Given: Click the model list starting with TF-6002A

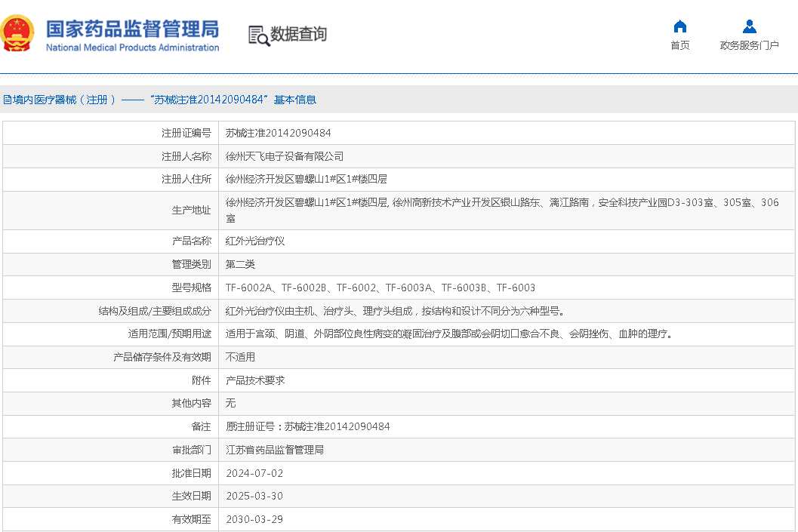Looking at the screenshot, I should [x=380, y=288].
